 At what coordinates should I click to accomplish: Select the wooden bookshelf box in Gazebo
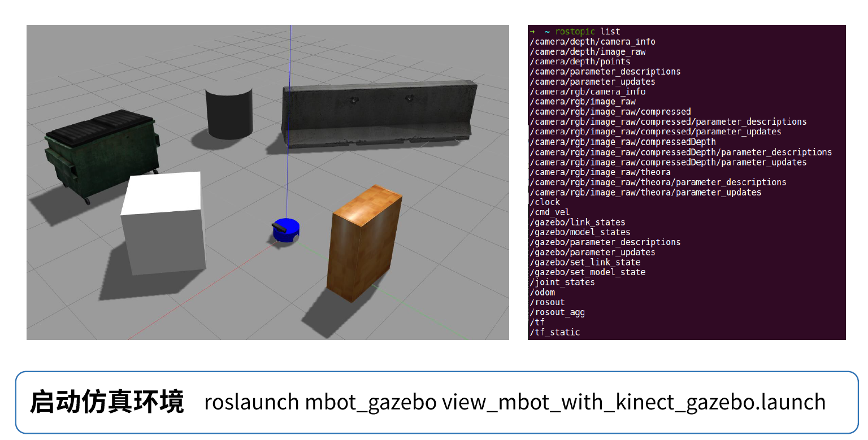pyautogui.click(x=364, y=244)
